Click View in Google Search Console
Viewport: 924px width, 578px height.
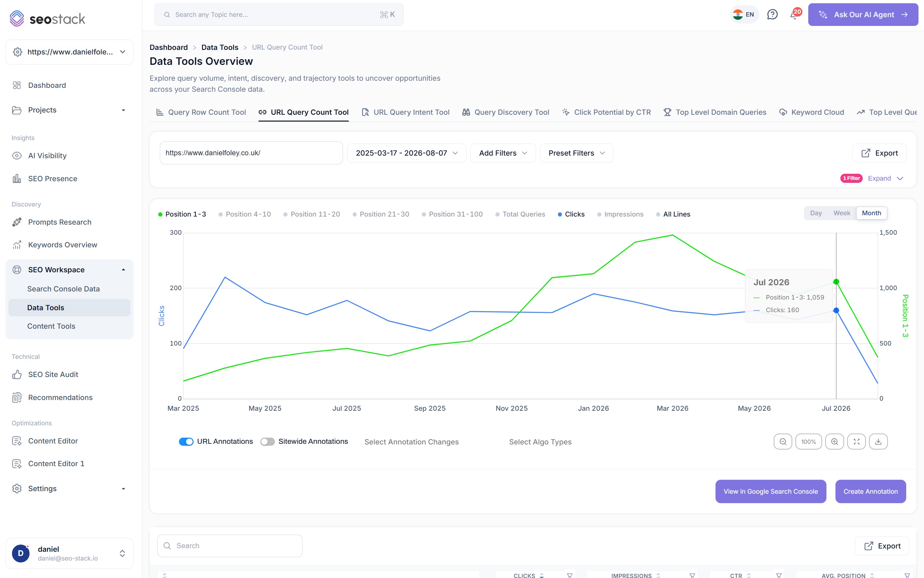(770, 491)
